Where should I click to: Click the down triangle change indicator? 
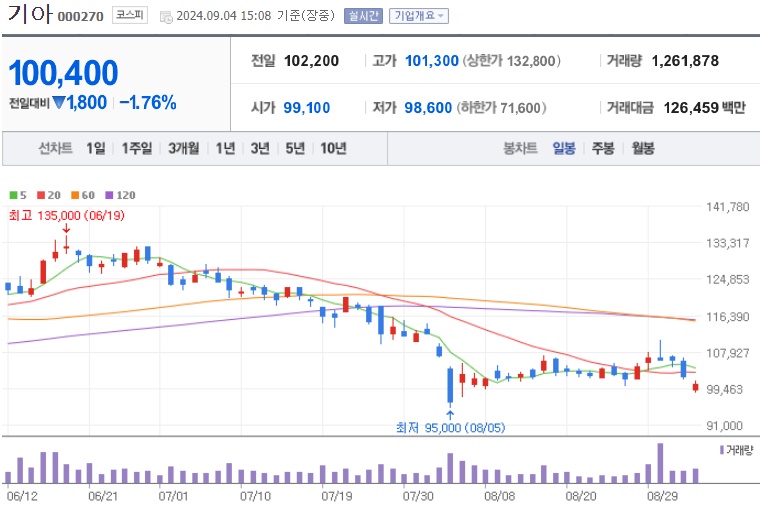coord(59,102)
